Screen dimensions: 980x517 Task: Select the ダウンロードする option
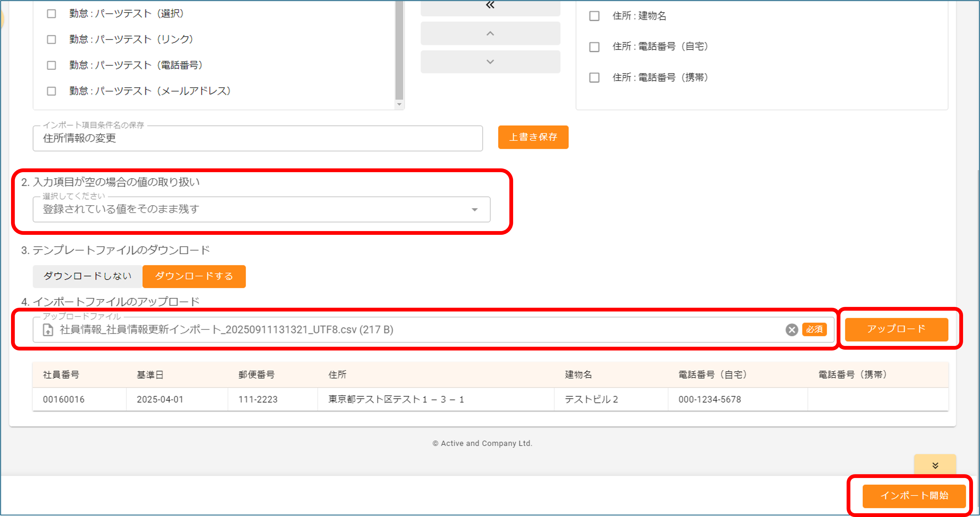point(194,277)
